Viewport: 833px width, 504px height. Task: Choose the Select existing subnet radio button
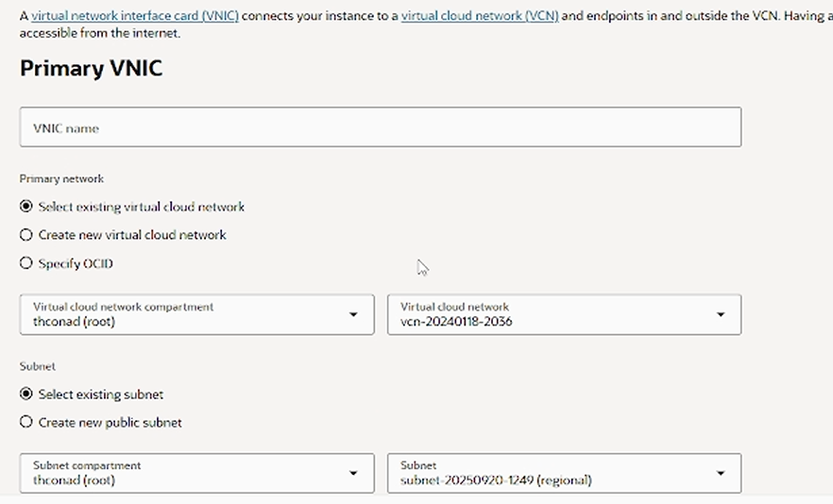click(26, 395)
